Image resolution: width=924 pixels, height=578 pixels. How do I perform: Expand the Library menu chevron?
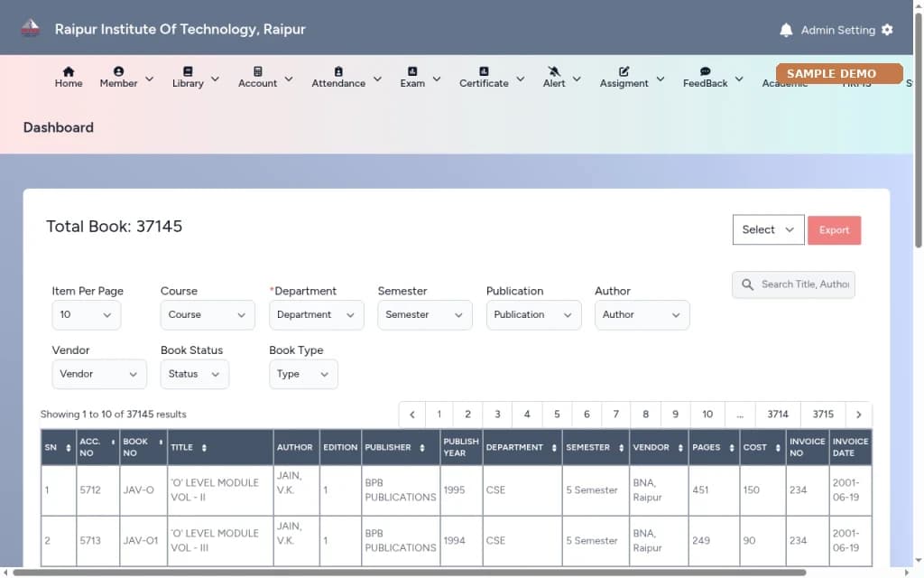(x=215, y=79)
